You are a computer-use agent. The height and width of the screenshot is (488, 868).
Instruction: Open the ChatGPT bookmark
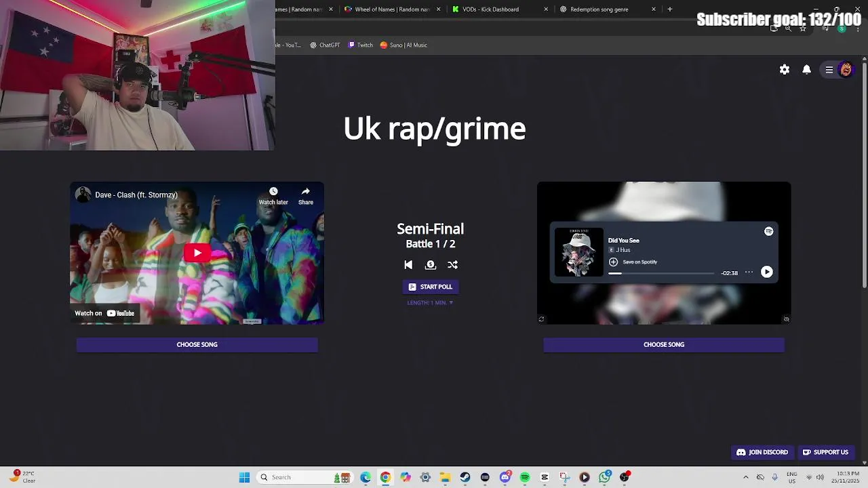pyautogui.click(x=325, y=45)
